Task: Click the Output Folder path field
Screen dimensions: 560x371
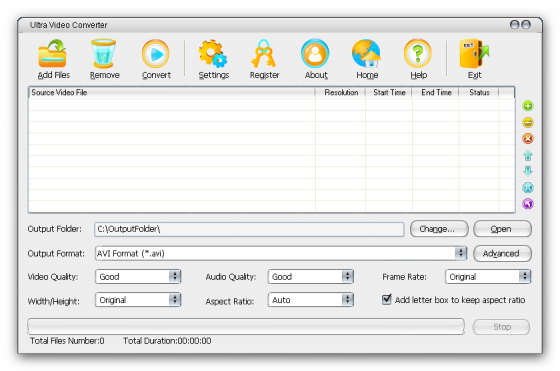Action: (x=249, y=229)
